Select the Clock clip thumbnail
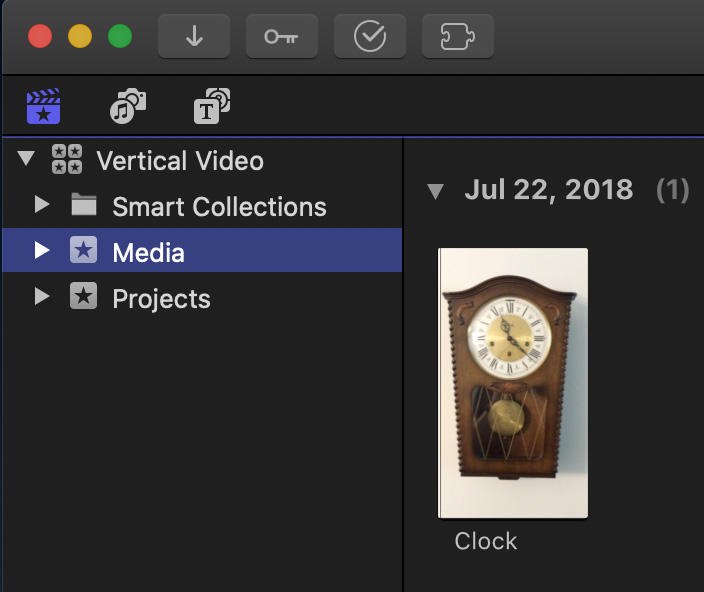 [513, 383]
